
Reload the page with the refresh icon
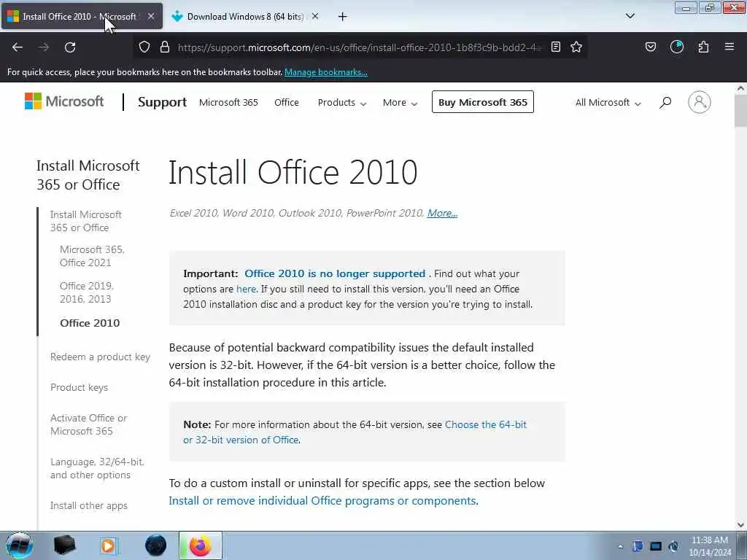pyautogui.click(x=70, y=47)
